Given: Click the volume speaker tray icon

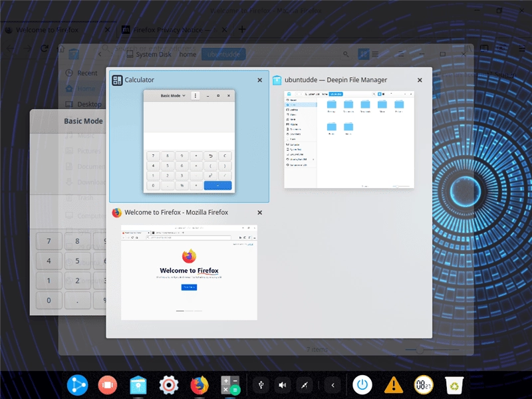Looking at the screenshot, I should click(282, 385).
